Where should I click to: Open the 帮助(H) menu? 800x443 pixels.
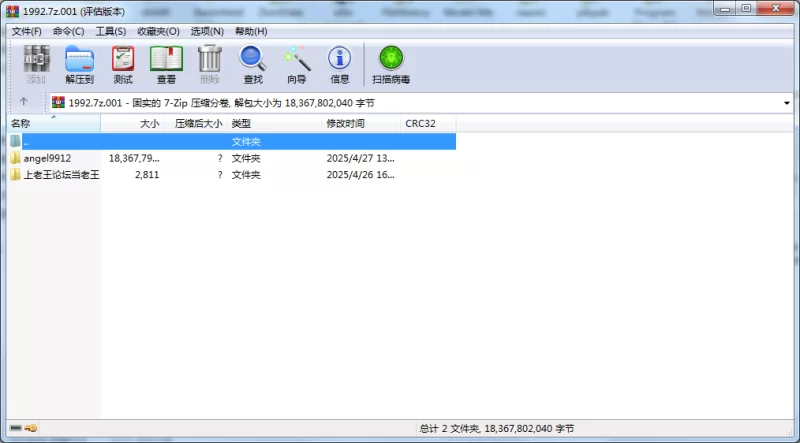(251, 31)
